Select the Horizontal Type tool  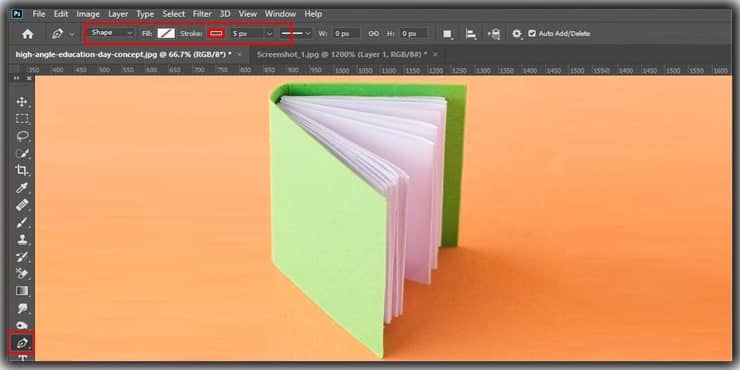click(22, 358)
